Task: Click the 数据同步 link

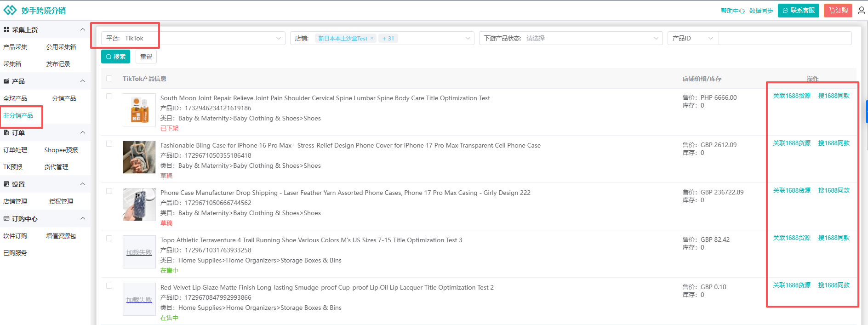Action: (x=761, y=11)
